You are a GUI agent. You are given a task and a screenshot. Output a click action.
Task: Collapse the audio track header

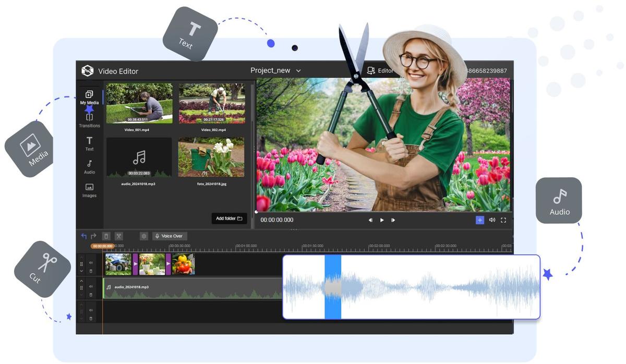(x=81, y=281)
